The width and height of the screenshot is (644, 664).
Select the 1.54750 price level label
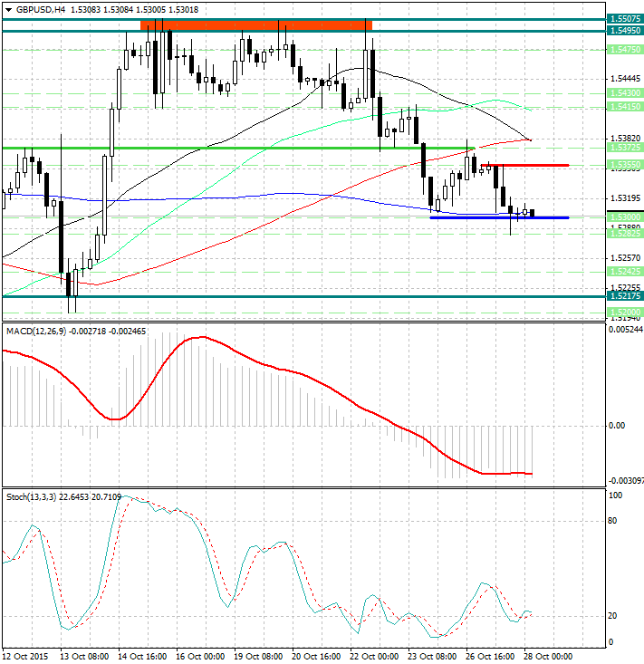click(x=625, y=50)
